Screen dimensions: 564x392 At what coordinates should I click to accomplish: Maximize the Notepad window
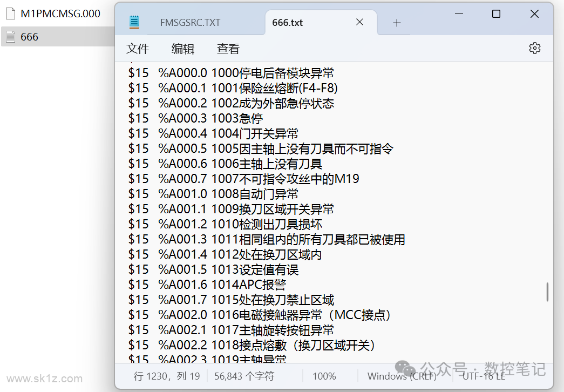496,14
